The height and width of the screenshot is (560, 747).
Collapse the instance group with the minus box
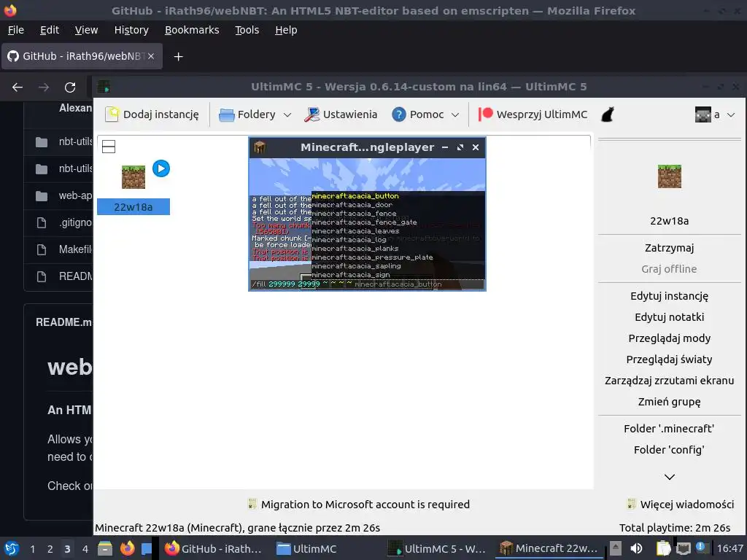(x=109, y=147)
